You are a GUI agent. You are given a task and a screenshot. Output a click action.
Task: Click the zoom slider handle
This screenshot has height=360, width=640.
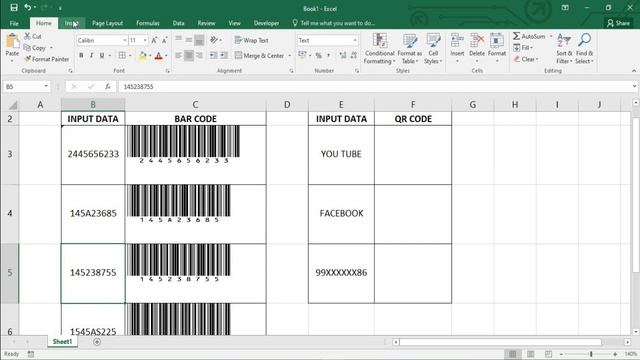(591, 354)
